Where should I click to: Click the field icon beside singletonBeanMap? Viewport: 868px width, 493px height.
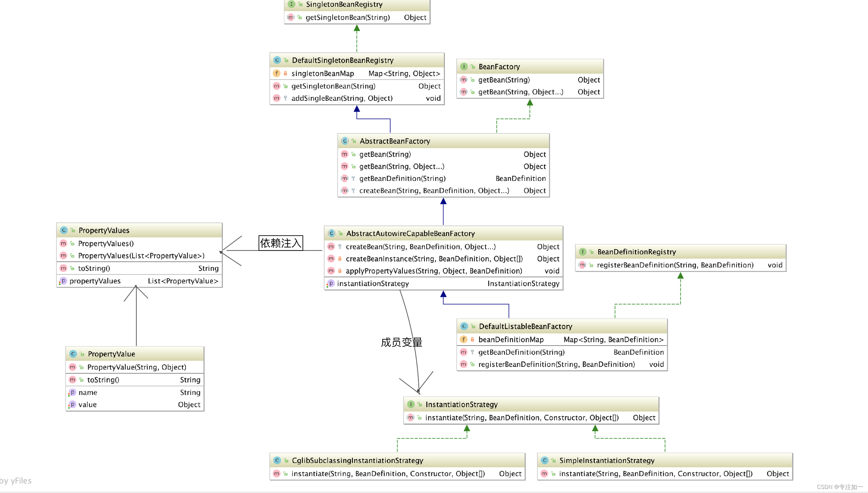pos(276,73)
